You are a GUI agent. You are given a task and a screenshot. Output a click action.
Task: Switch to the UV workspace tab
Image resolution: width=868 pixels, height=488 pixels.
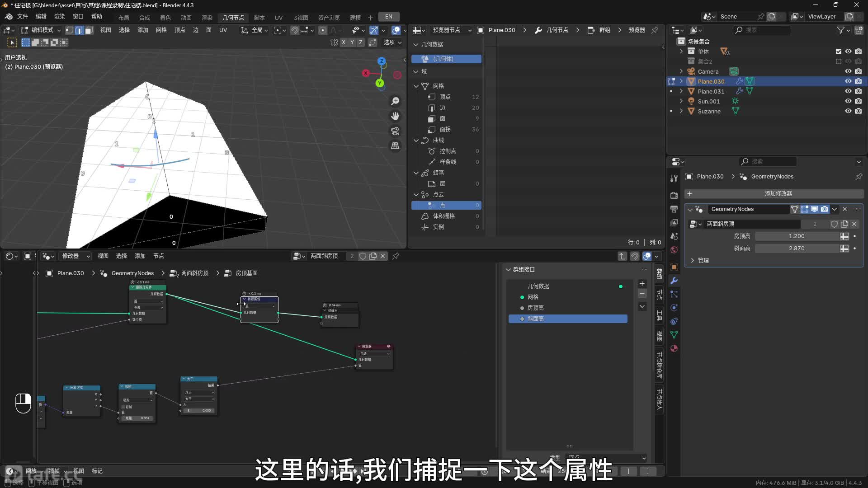pyautogui.click(x=278, y=17)
